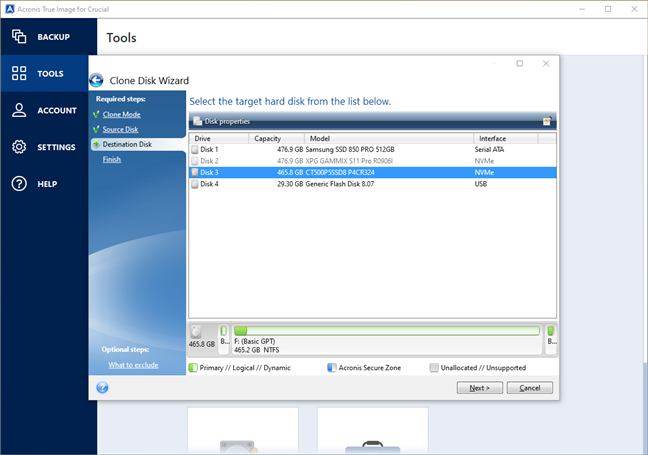Viewport: 648px width, 455px height.
Task: Click the green check next to Source Disk
Action: point(96,129)
